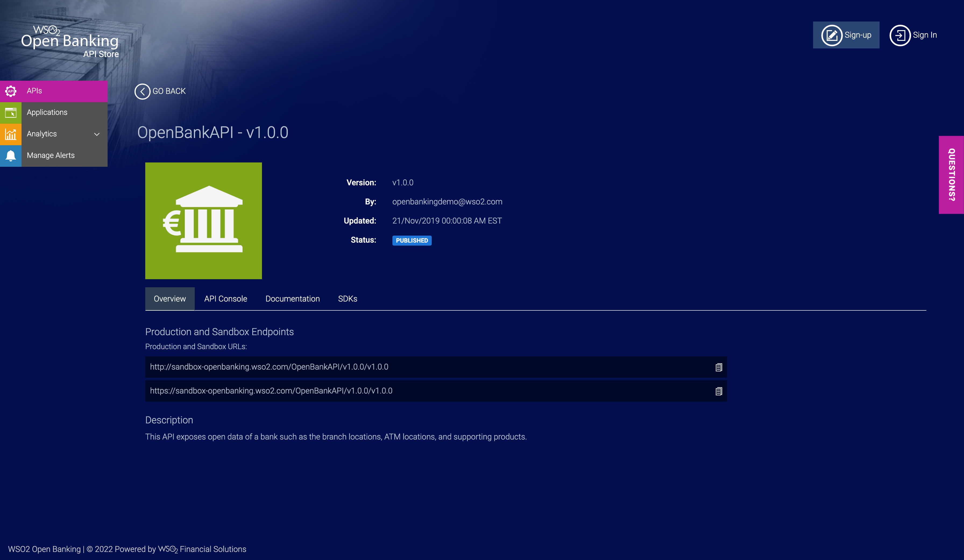Open the Manage Alerts menu item
The width and height of the screenshot is (964, 560).
pos(51,155)
